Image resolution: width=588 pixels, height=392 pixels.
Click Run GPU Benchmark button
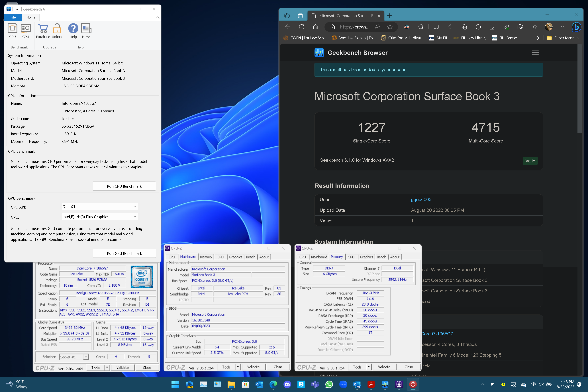pyautogui.click(x=124, y=253)
